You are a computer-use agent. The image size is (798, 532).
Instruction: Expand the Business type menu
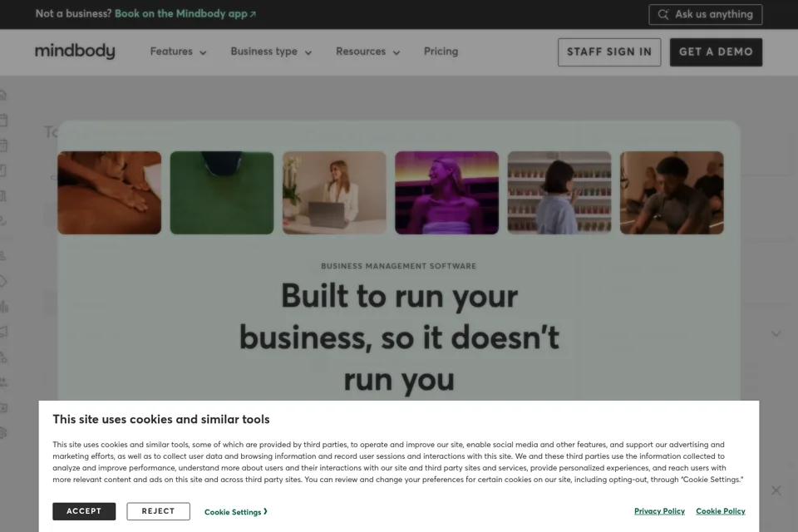pos(271,52)
